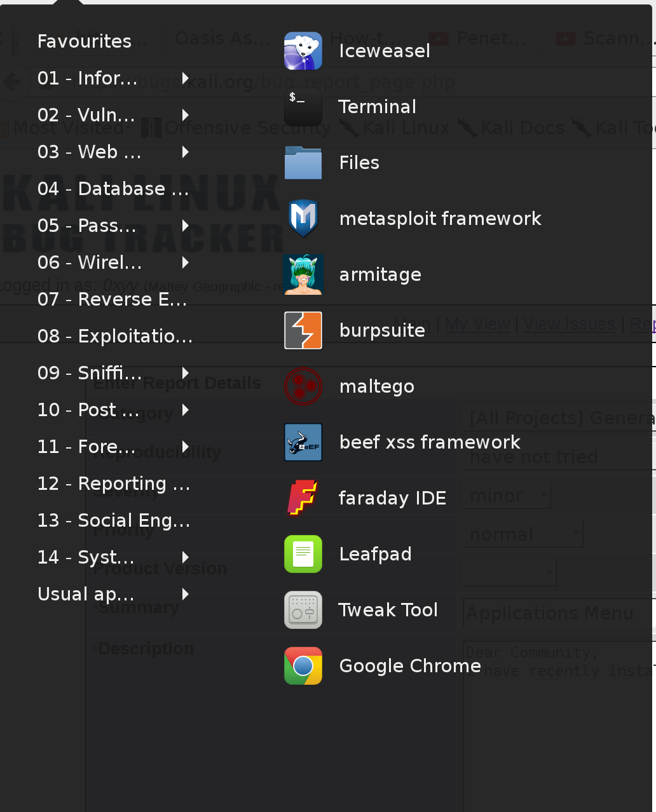
Task: Open beef xss framework icon
Action: [303, 442]
